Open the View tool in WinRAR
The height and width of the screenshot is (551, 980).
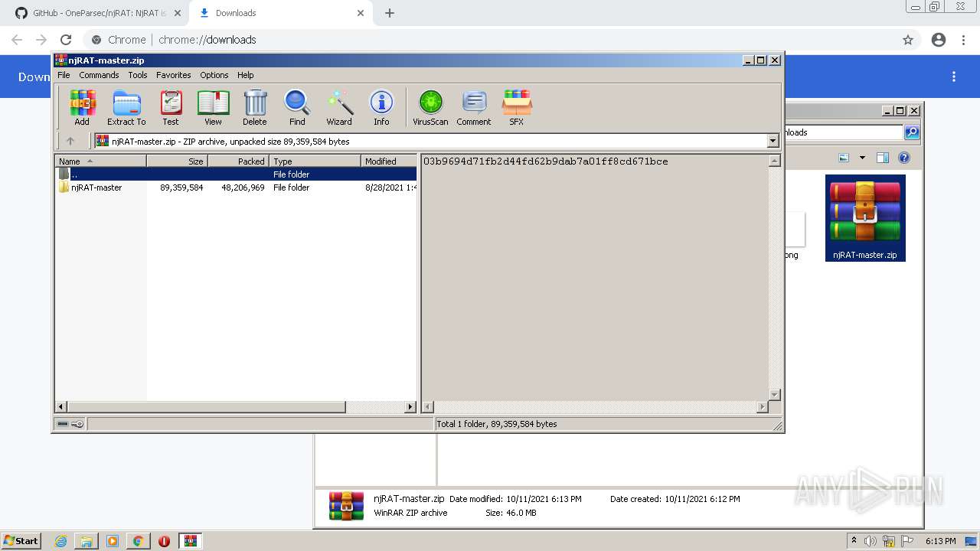[x=213, y=107]
